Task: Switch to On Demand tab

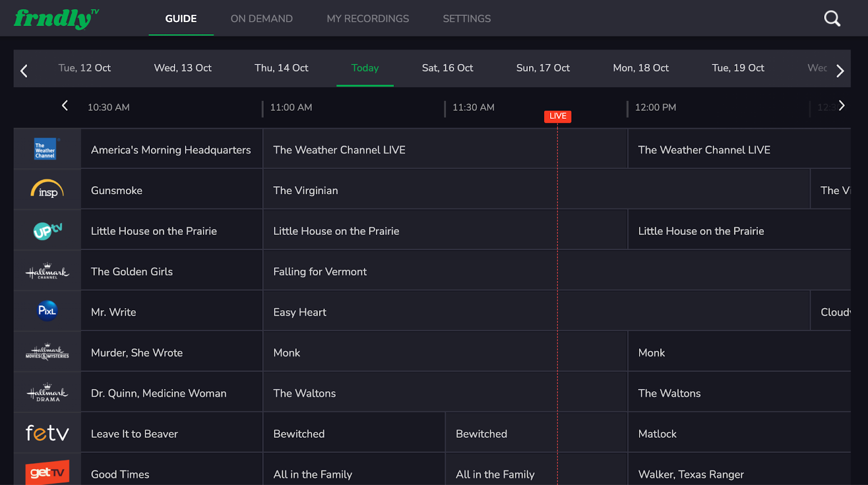Action: [x=261, y=18]
